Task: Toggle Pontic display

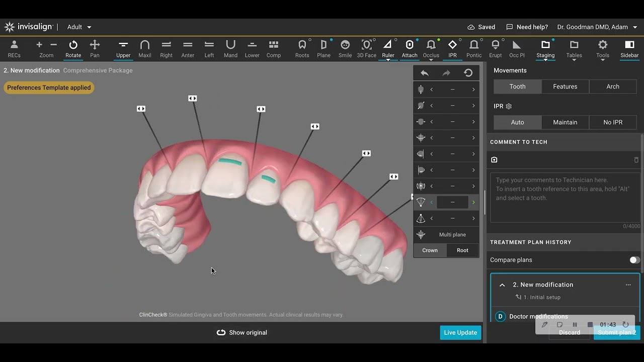Action: 474,49
